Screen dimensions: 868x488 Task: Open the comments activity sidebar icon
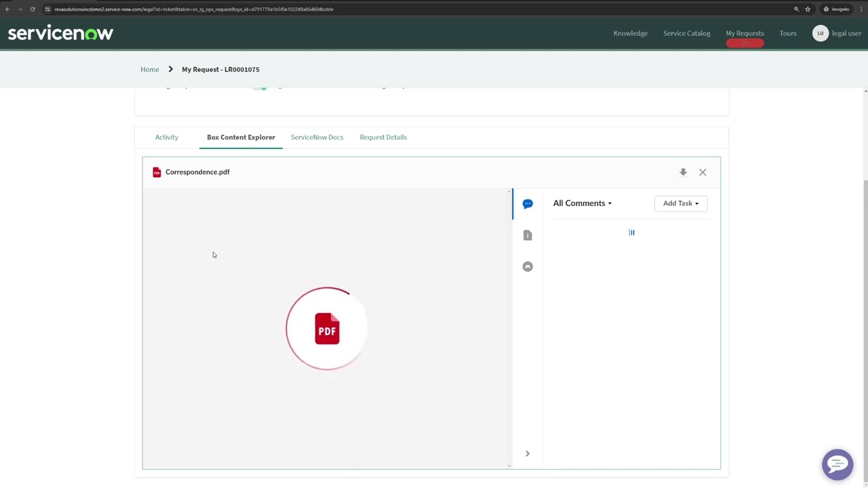click(528, 204)
